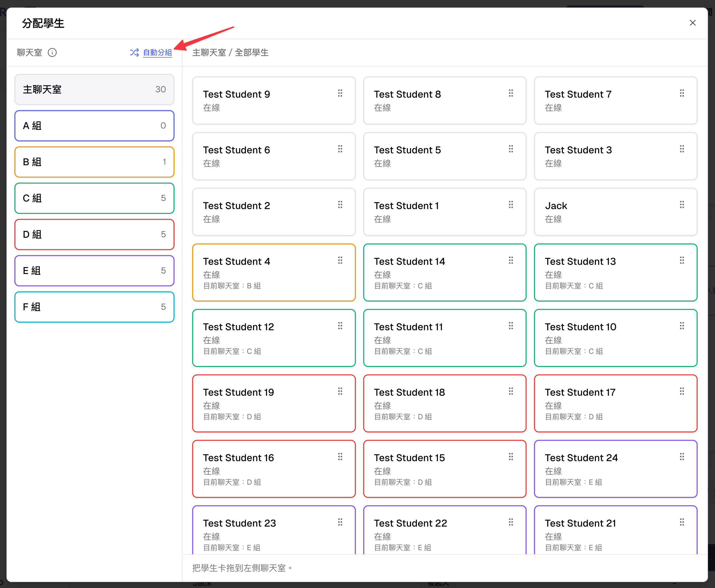Select the C 組 room
The height and width of the screenshot is (588, 715).
coord(94,198)
